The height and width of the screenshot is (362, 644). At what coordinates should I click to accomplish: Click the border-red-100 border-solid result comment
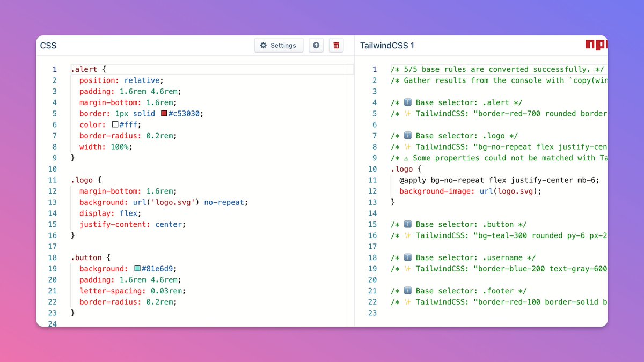click(x=499, y=302)
